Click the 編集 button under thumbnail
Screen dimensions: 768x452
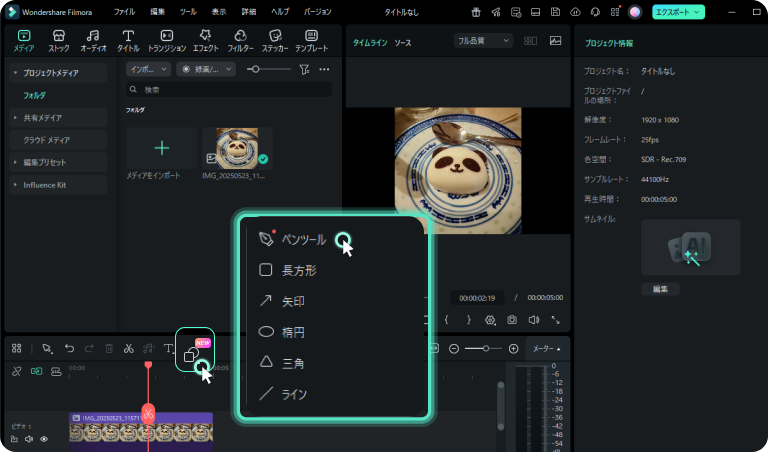point(660,289)
